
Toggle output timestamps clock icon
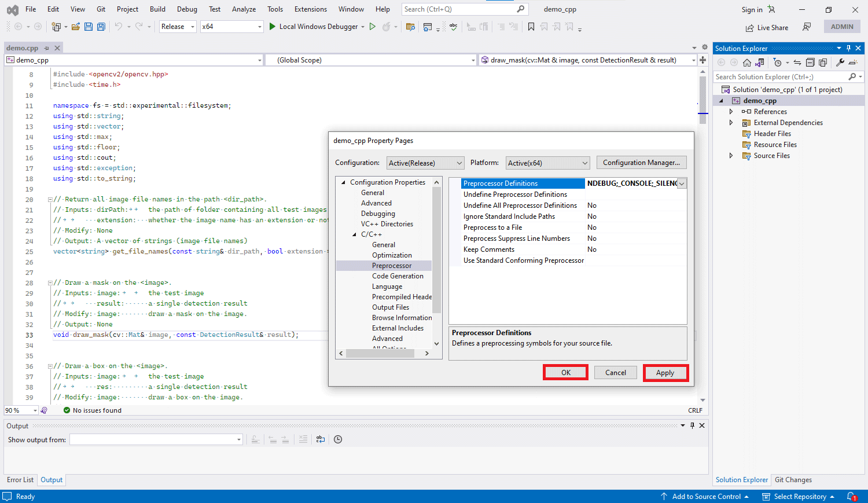338,439
